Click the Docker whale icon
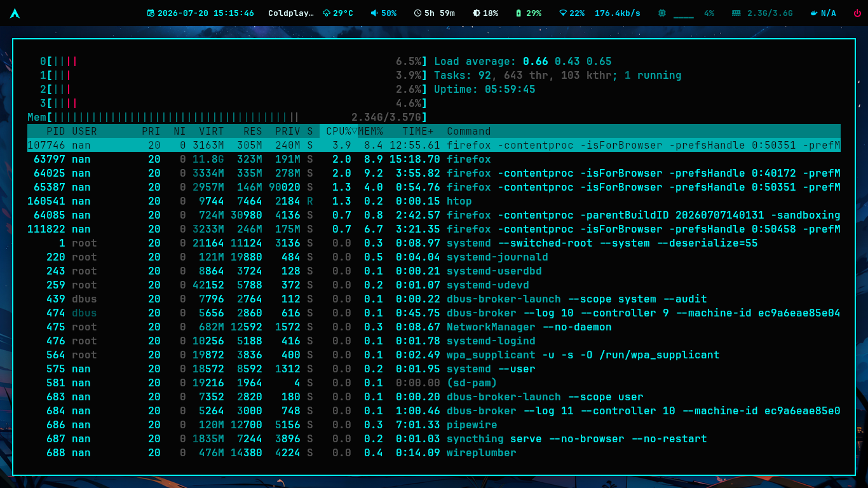This screenshot has width=868, height=488. [x=814, y=13]
